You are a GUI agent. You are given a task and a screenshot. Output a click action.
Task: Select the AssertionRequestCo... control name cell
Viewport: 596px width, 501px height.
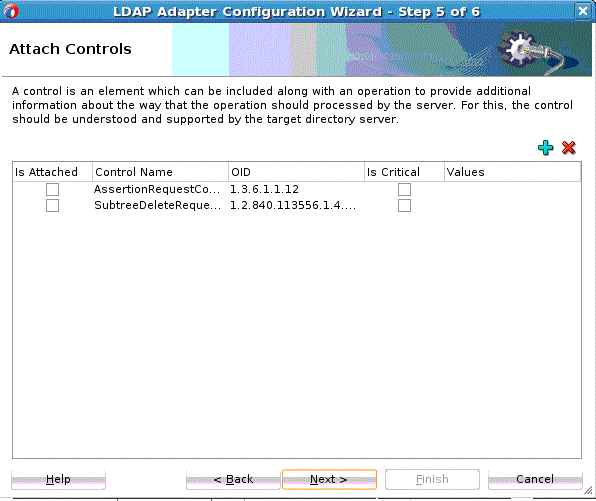(x=160, y=189)
